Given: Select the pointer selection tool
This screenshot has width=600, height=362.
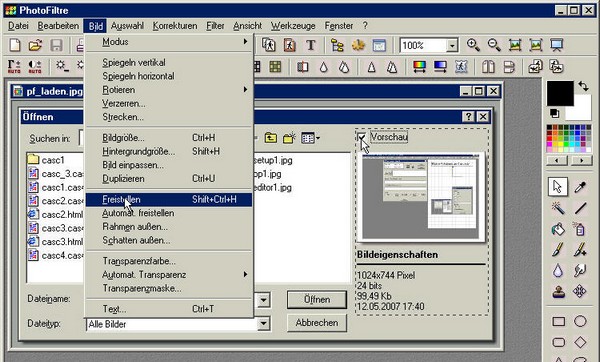Looking at the screenshot, I should click(558, 187).
